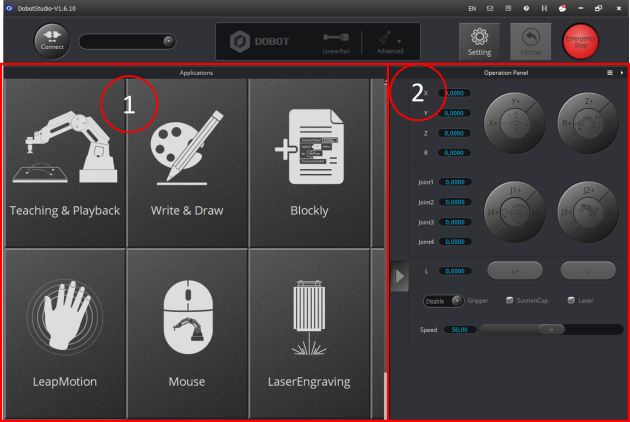The width and height of the screenshot is (630, 422).
Task: Click the Y coordinate value field
Action: point(454,113)
